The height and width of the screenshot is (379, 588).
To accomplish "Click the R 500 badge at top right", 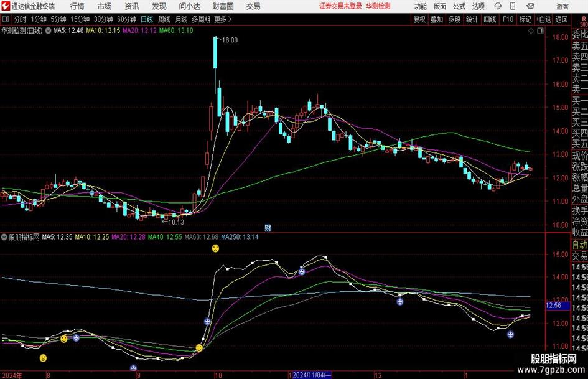I will tap(584, 21).
